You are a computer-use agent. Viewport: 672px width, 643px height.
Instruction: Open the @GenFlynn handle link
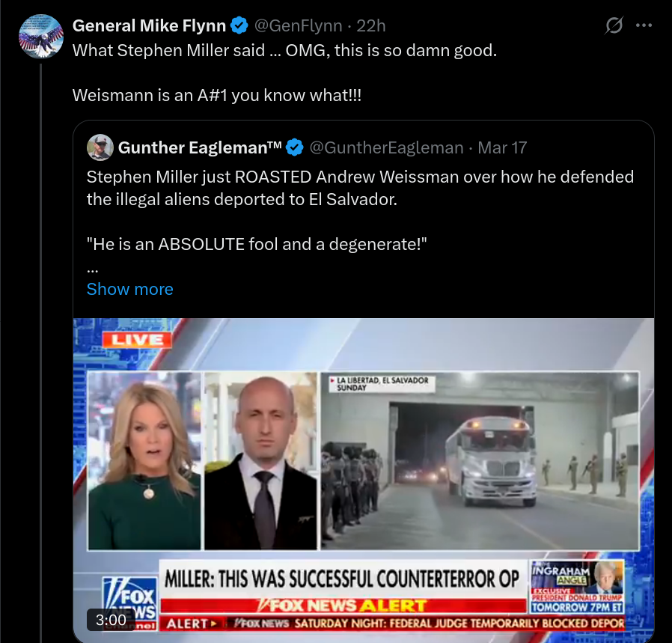click(x=299, y=25)
